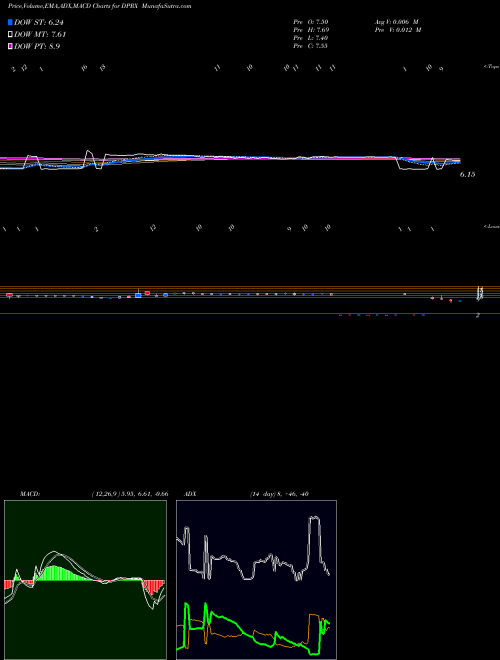Click the 'Pre V: 0.012 M' volume text
Viewport: 500px width, 660px height.
[x=398, y=30]
